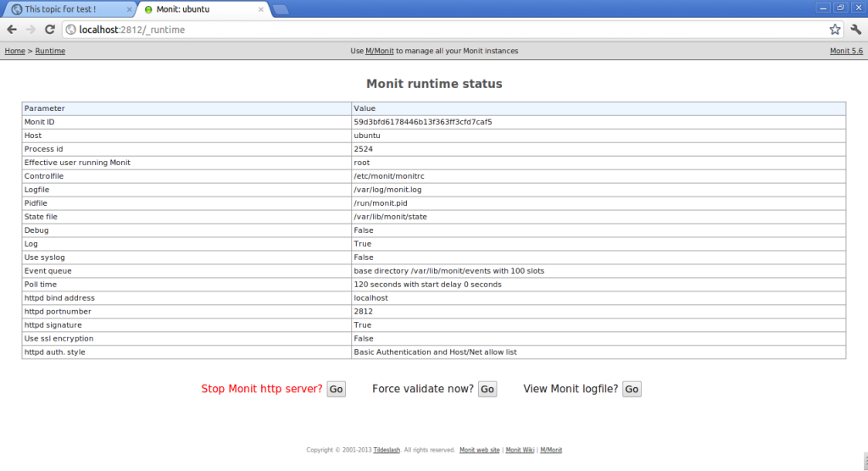This screenshot has height=471, width=868.
Task: Click the 'Stop Monit http server?' red text
Action: pos(262,389)
